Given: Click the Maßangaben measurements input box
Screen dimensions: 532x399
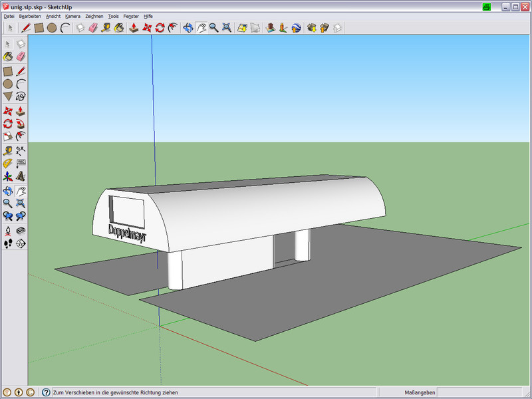Looking at the screenshot, I should tap(481, 392).
